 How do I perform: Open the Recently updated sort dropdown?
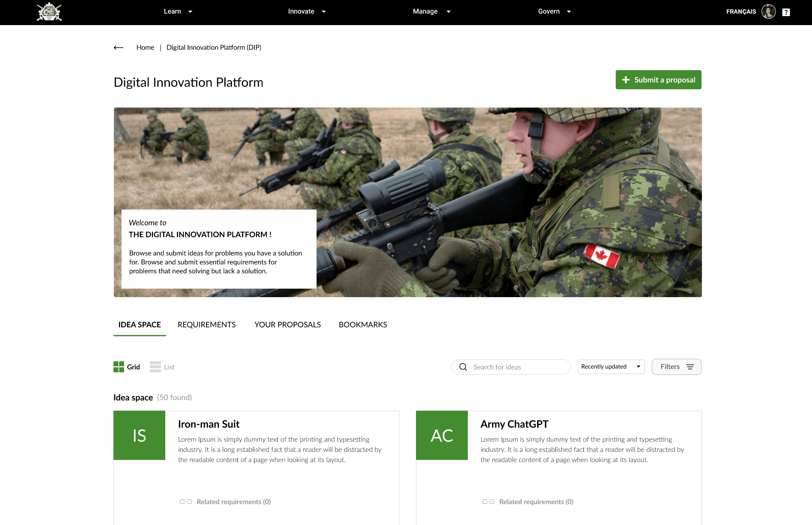(x=611, y=367)
